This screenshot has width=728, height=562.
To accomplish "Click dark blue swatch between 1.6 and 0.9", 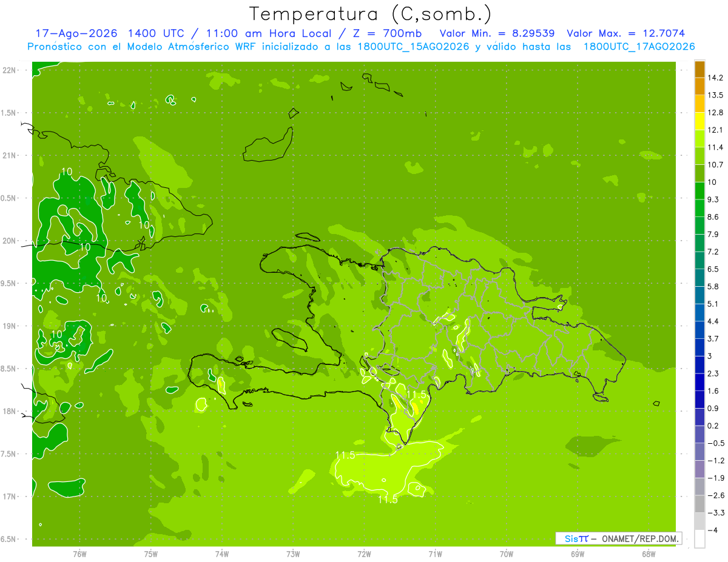I will point(699,400).
